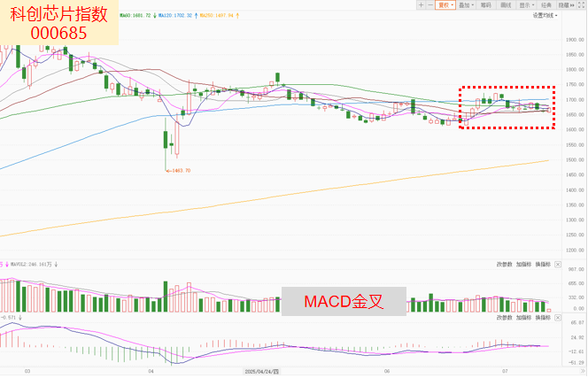The width and height of the screenshot is (588, 378).
Task: Click the -0.571 MACD value label
Action: [x=9, y=318]
